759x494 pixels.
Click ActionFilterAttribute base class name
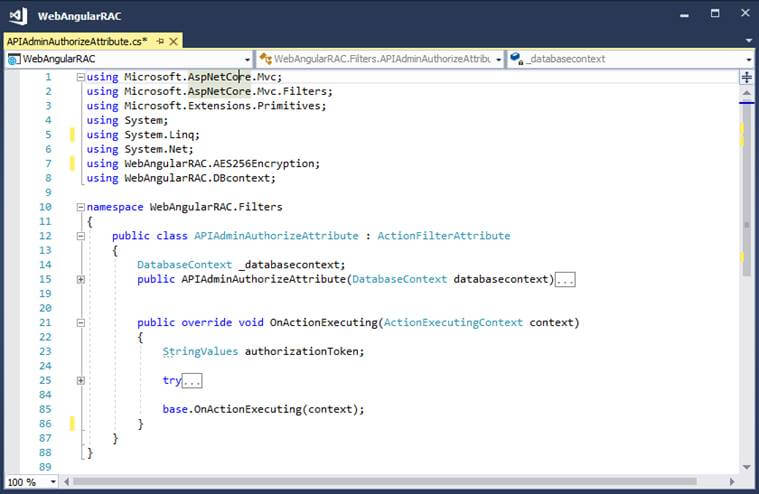tap(443, 236)
